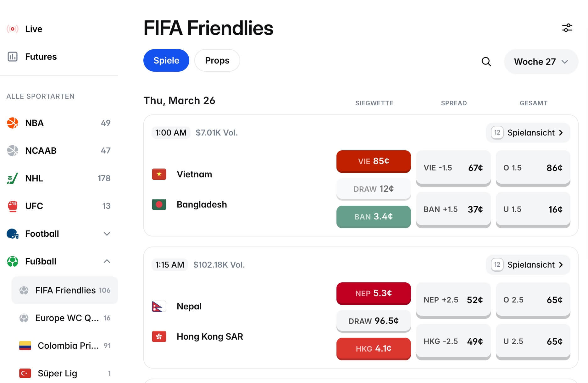Open filter settings sliders icon
This screenshot has height=383, width=588.
click(x=567, y=28)
